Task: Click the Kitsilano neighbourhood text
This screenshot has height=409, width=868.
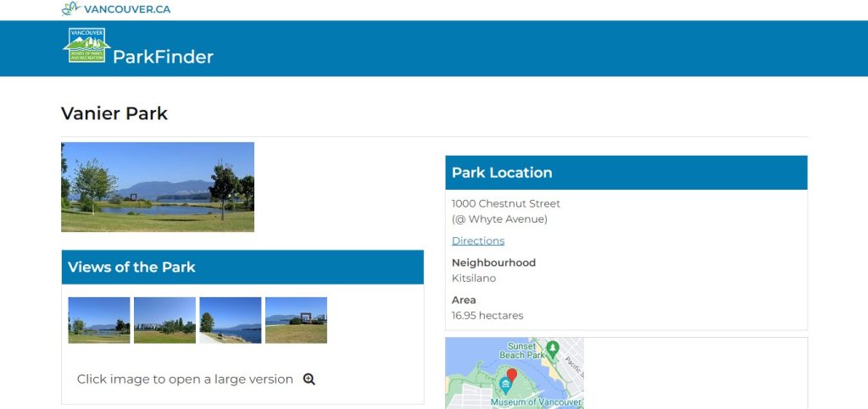Action: point(474,278)
